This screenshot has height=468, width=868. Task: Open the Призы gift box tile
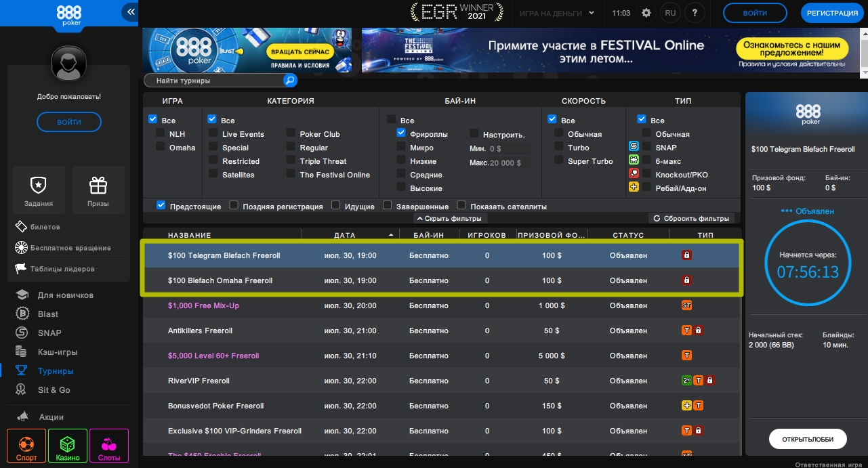[98, 190]
